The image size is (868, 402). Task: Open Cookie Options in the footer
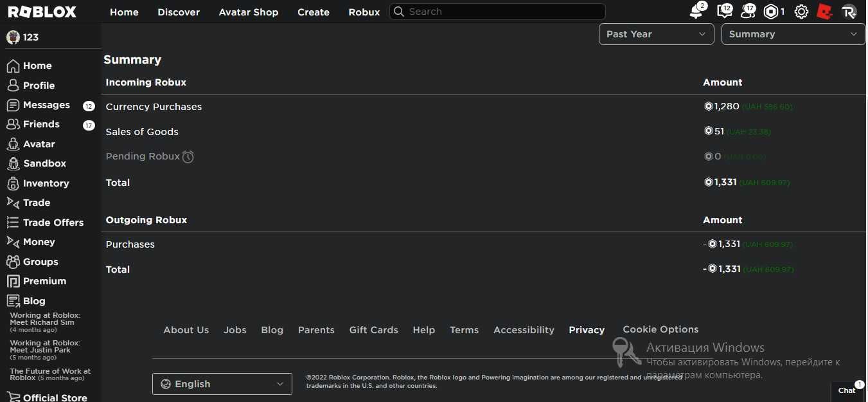660,329
